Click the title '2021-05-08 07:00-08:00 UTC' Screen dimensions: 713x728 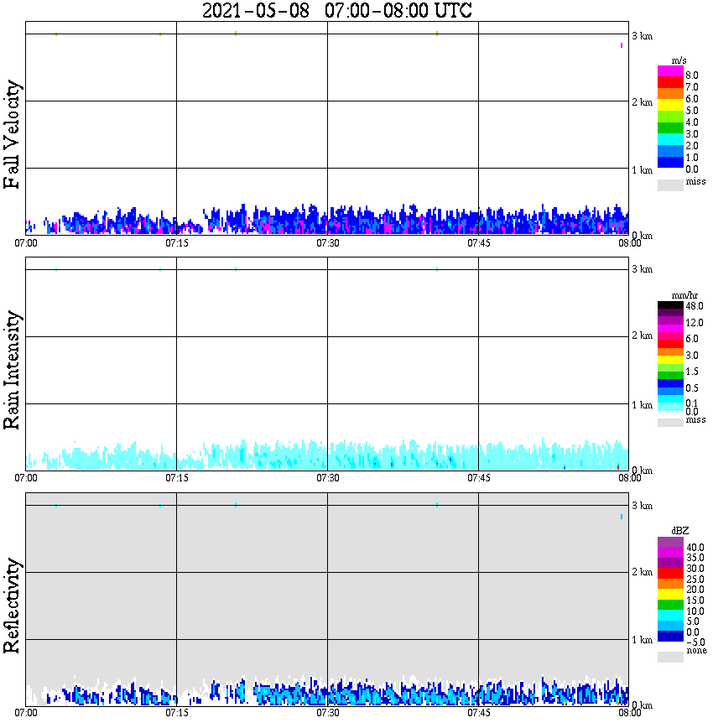click(336, 10)
